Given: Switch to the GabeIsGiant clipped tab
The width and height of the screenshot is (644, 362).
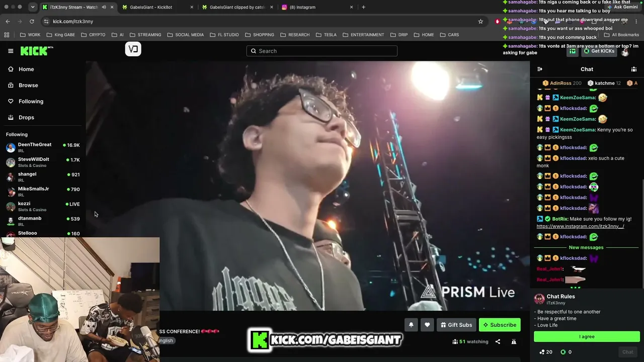Looking at the screenshot, I should point(236,7).
